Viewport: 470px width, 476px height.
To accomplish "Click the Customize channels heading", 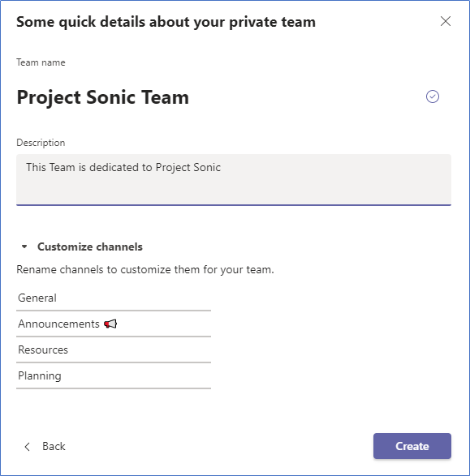I will click(90, 247).
